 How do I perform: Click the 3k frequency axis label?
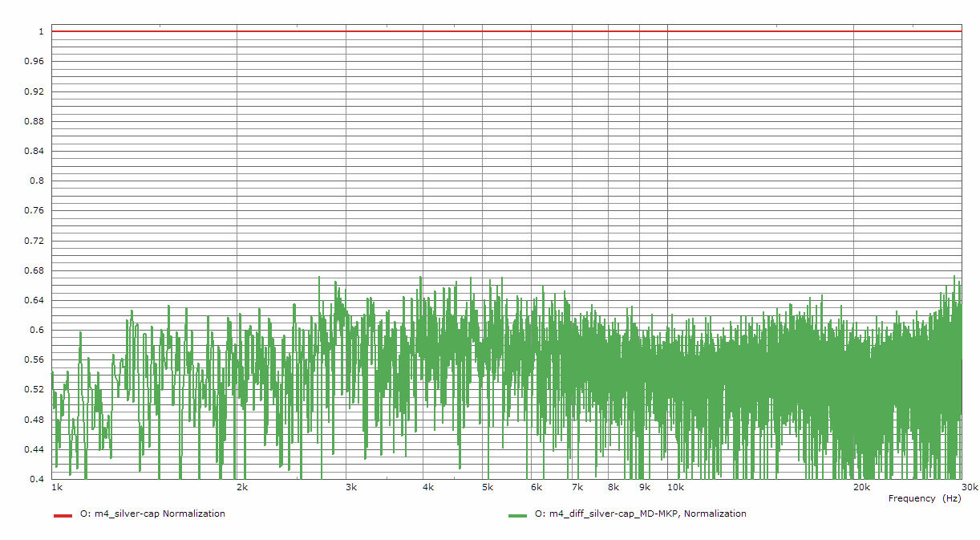tap(350, 487)
